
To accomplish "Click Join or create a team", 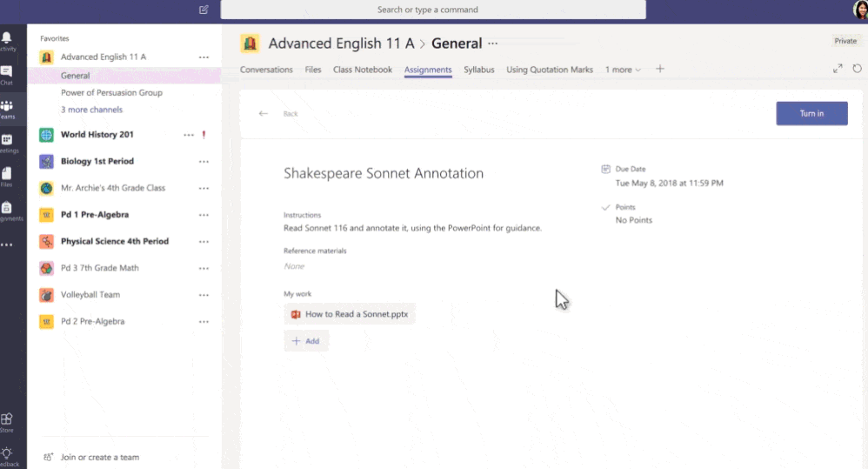I will 100,458.
